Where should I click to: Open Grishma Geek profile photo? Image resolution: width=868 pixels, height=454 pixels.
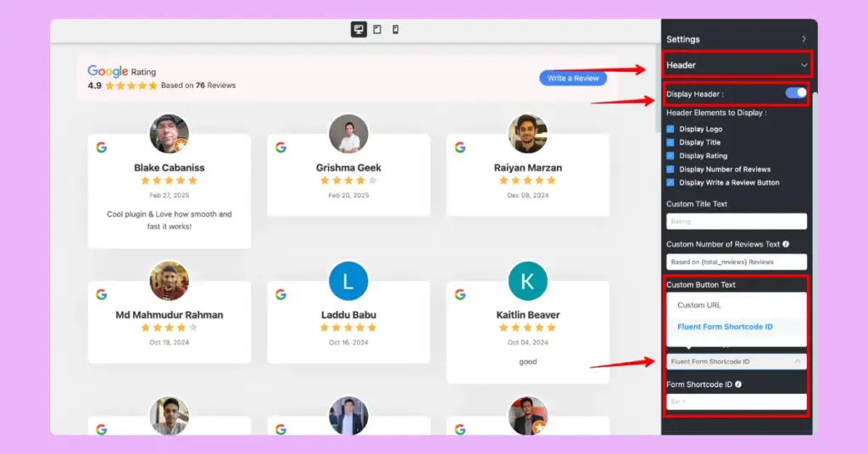coord(348,134)
